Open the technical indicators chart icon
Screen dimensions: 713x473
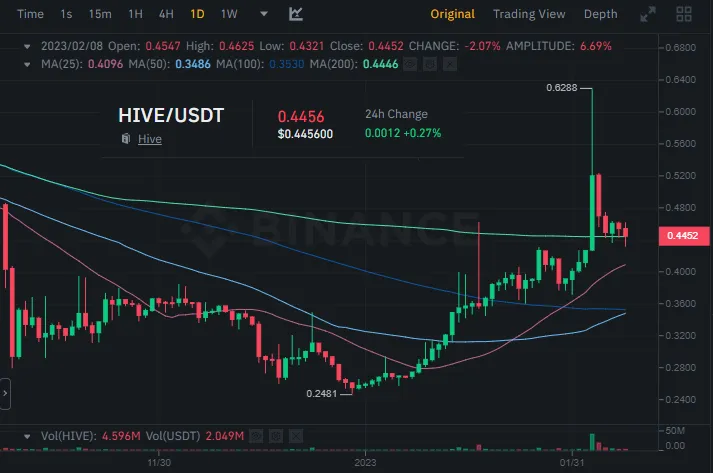coord(296,14)
